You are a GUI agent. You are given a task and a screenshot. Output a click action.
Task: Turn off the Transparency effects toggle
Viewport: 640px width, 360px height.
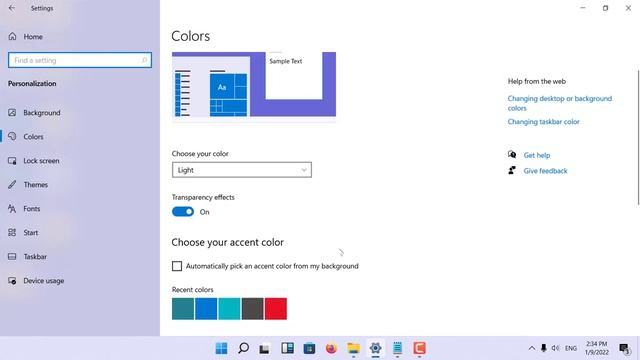click(183, 211)
